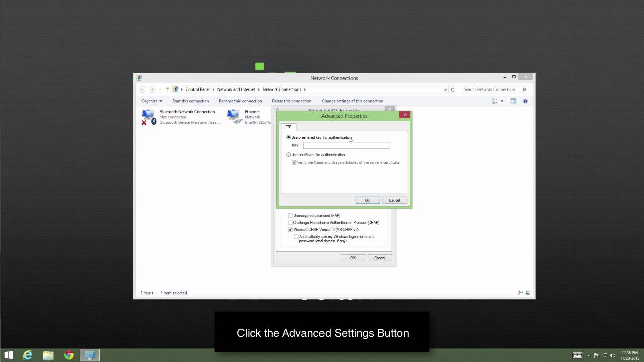This screenshot has width=644, height=362.
Task: Select the L2TP tab
Action: [287, 127]
